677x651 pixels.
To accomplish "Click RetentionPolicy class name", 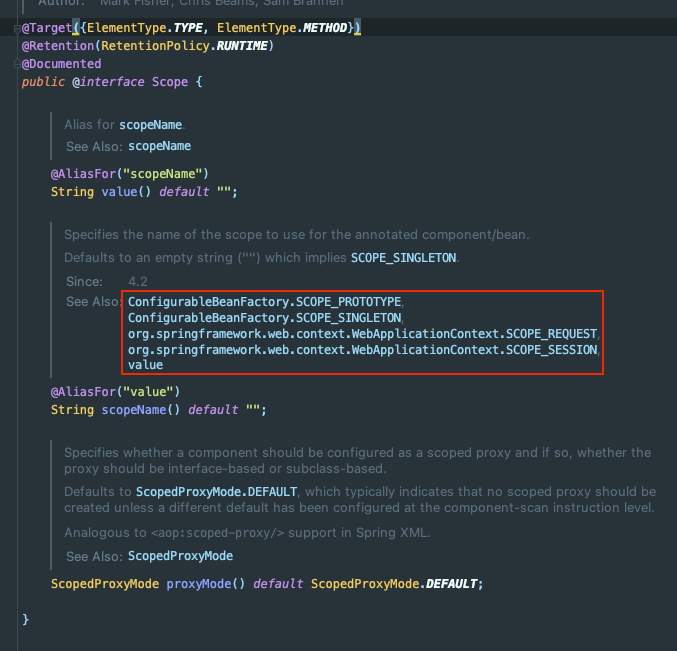I will (x=155, y=46).
